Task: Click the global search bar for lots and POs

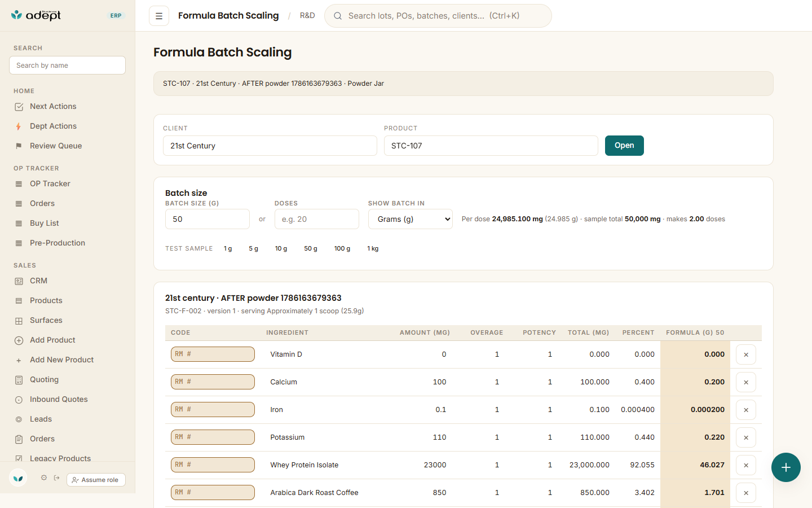Action: [x=438, y=16]
